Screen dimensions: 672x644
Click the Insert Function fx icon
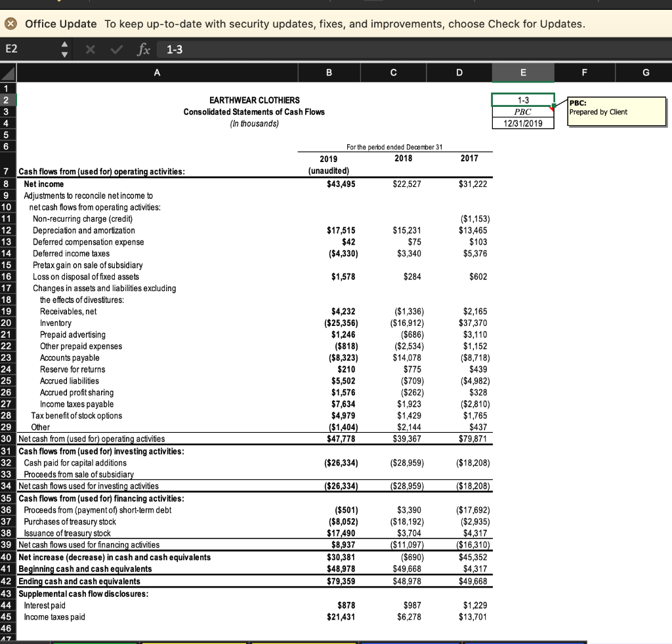coord(143,49)
